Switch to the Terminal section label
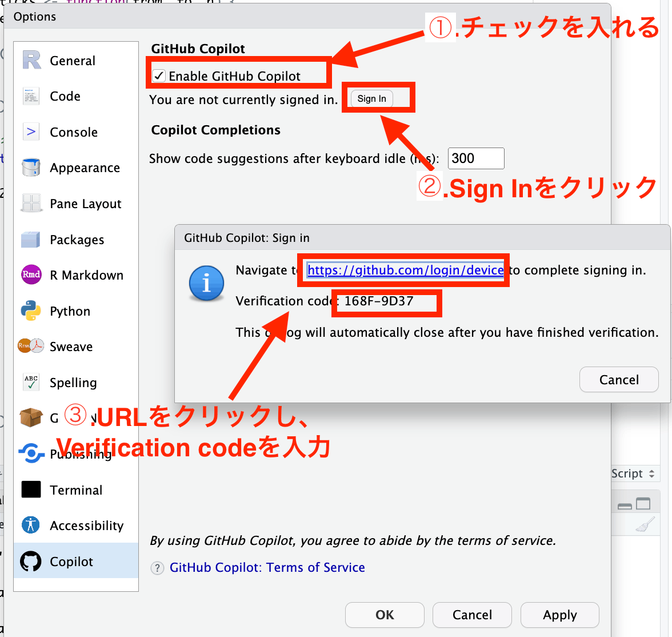672x637 pixels. 77,490
